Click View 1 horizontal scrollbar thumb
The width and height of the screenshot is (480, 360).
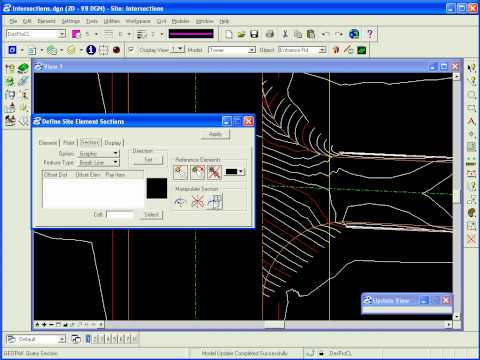point(274,324)
